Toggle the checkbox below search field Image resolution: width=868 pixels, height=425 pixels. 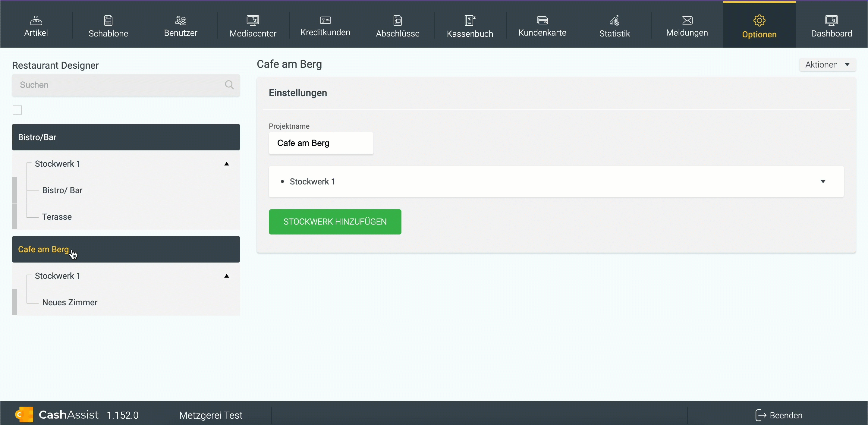(x=17, y=110)
